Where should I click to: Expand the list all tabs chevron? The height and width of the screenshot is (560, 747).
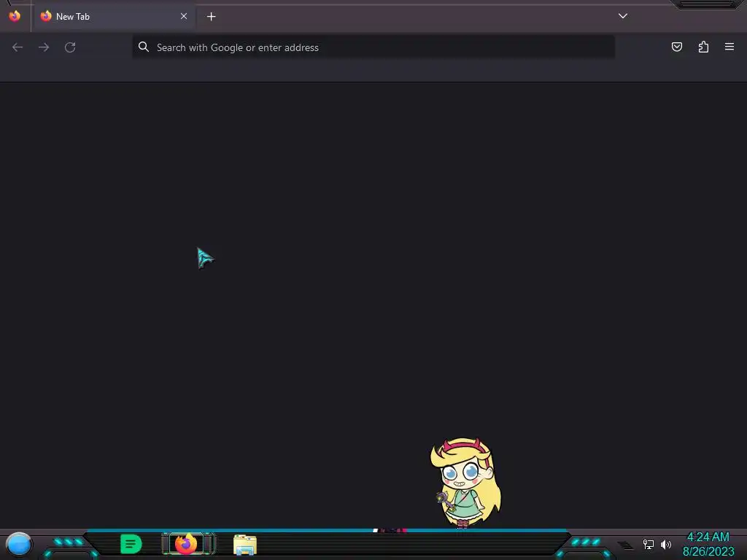click(x=623, y=16)
